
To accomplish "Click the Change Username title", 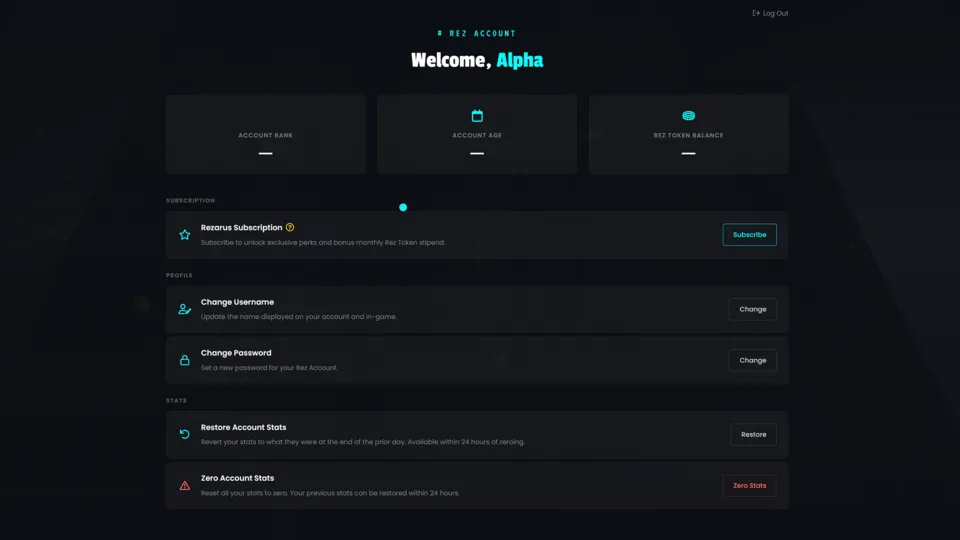I will click(x=237, y=302).
